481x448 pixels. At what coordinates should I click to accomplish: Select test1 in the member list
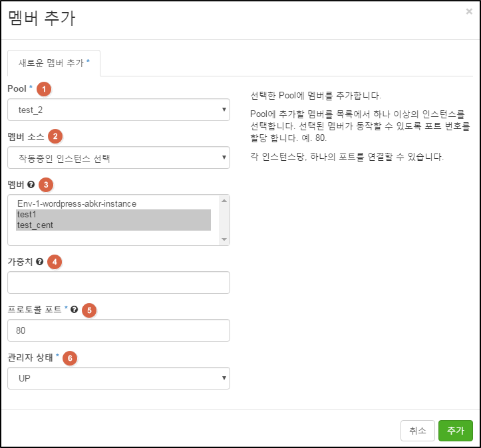pyautogui.click(x=114, y=215)
